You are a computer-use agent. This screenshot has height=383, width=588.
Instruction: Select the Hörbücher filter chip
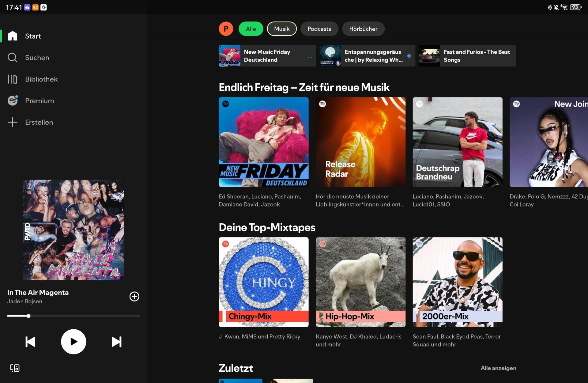363,29
